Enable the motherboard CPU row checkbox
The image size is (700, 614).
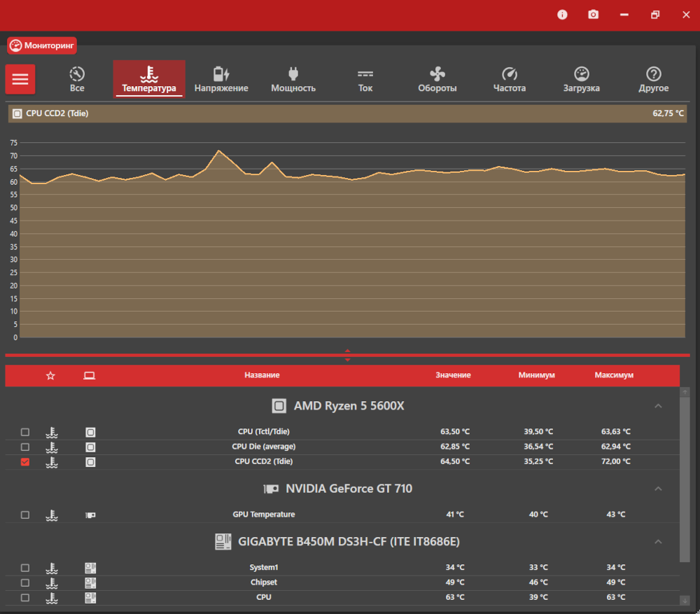(x=25, y=597)
